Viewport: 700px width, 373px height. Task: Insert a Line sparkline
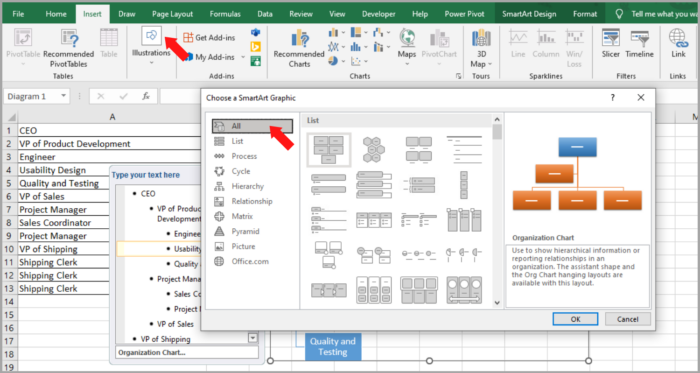pos(518,37)
